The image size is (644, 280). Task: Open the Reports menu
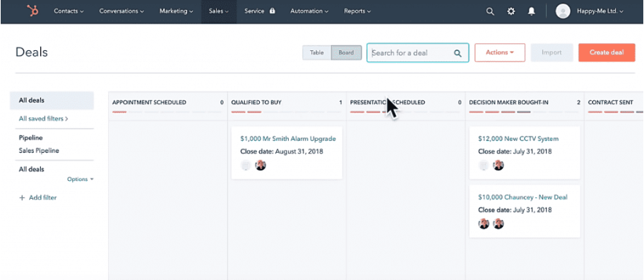tap(357, 11)
